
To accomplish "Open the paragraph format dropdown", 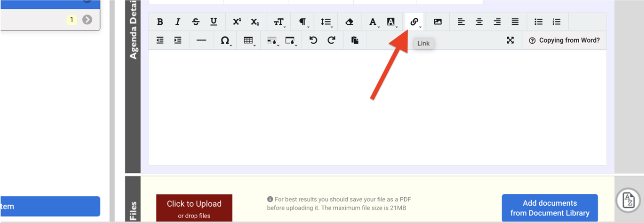I will click(x=303, y=22).
